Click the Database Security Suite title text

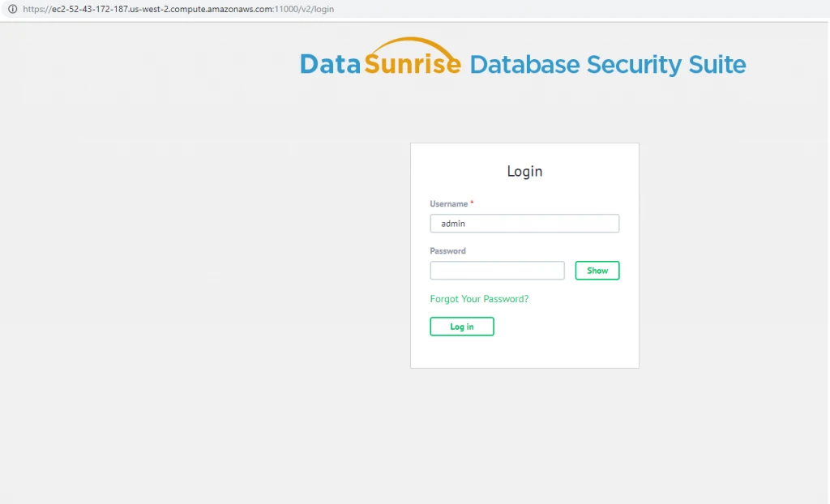[608, 64]
